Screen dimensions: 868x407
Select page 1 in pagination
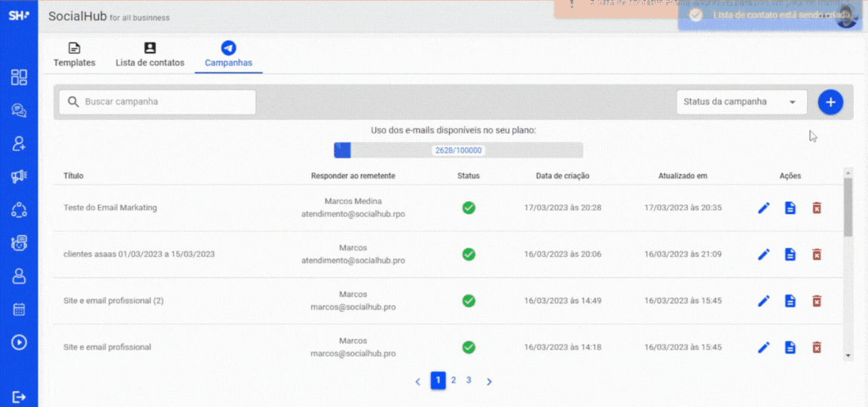438,381
